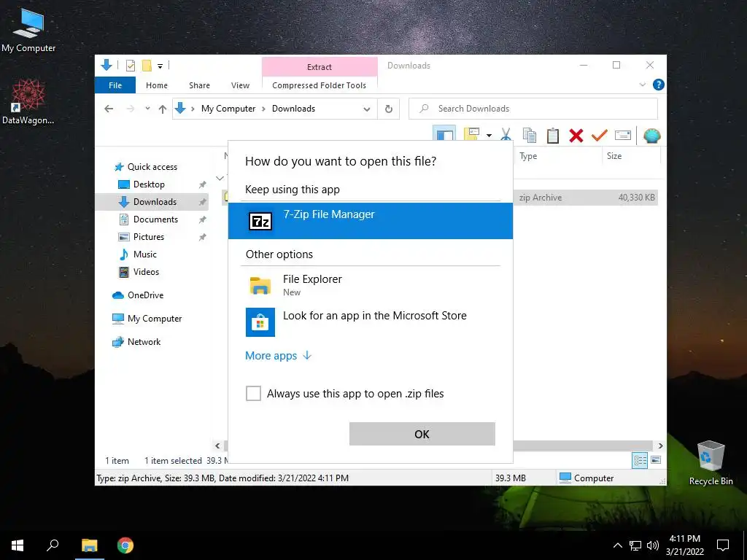Open the volume icon in system tray
747x560 pixels.
tap(653, 545)
